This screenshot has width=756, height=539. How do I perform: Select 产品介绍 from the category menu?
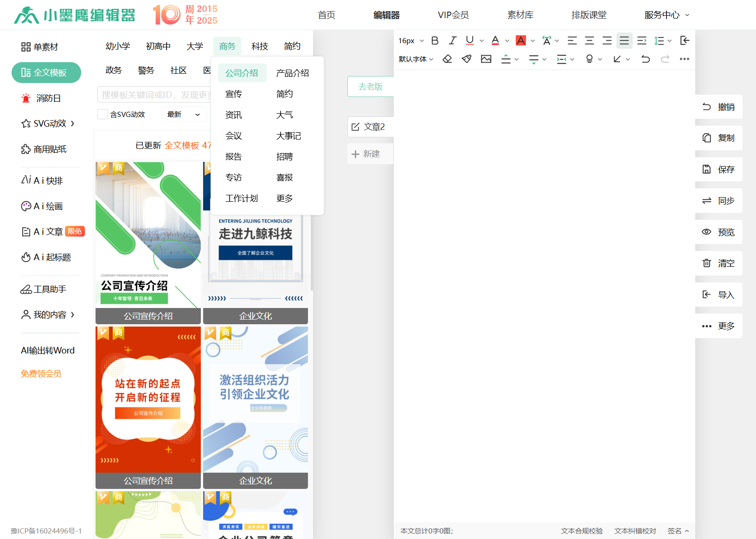(292, 73)
